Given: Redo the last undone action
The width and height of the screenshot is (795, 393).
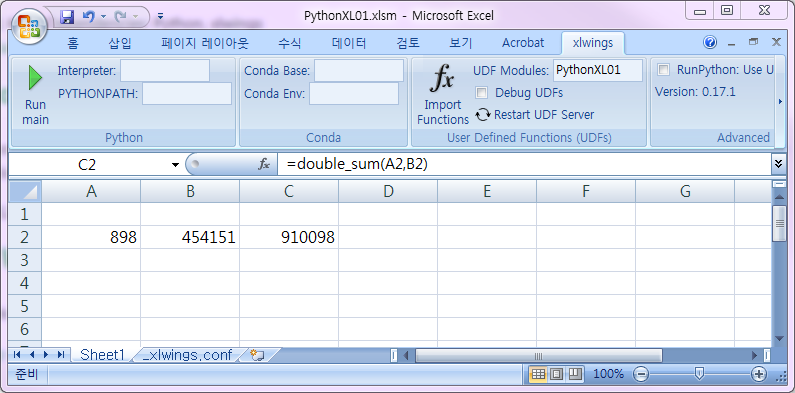Looking at the screenshot, I should coord(121,17).
